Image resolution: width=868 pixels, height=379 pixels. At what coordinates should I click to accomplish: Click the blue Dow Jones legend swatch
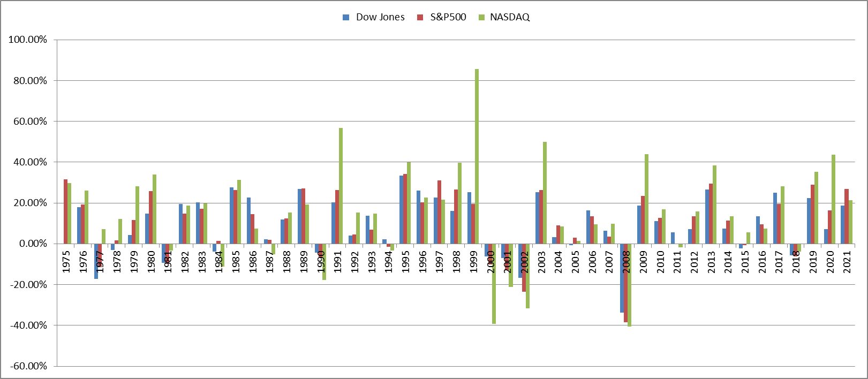pos(345,18)
